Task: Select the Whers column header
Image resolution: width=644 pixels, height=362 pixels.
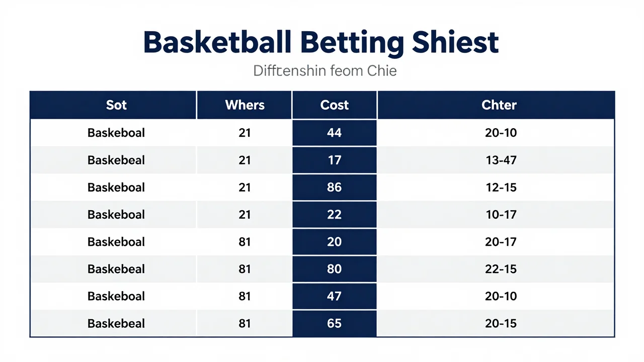Action: (245, 105)
